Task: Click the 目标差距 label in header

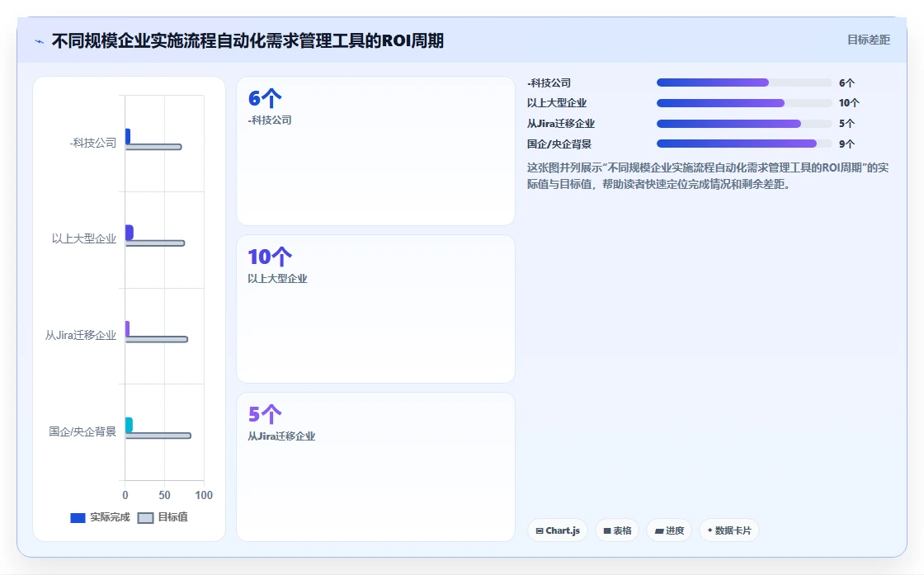Action: pos(869,40)
